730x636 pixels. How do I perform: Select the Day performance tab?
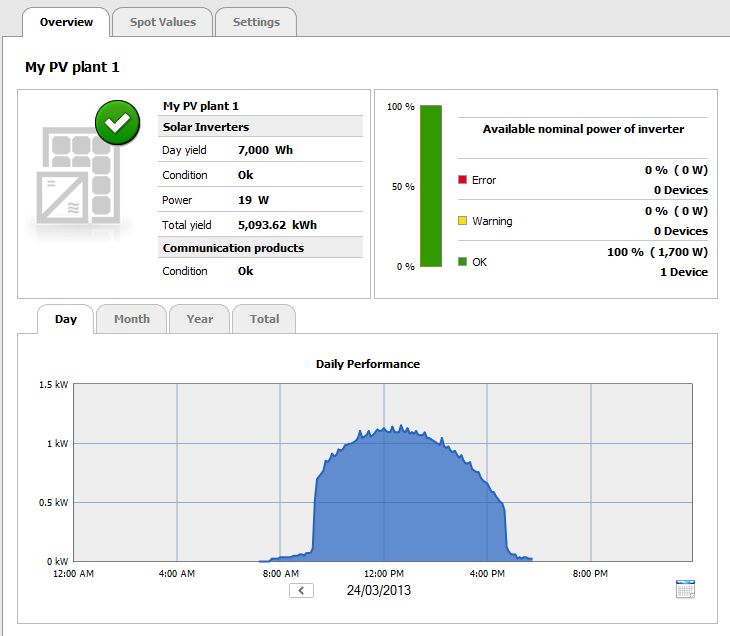[66, 319]
